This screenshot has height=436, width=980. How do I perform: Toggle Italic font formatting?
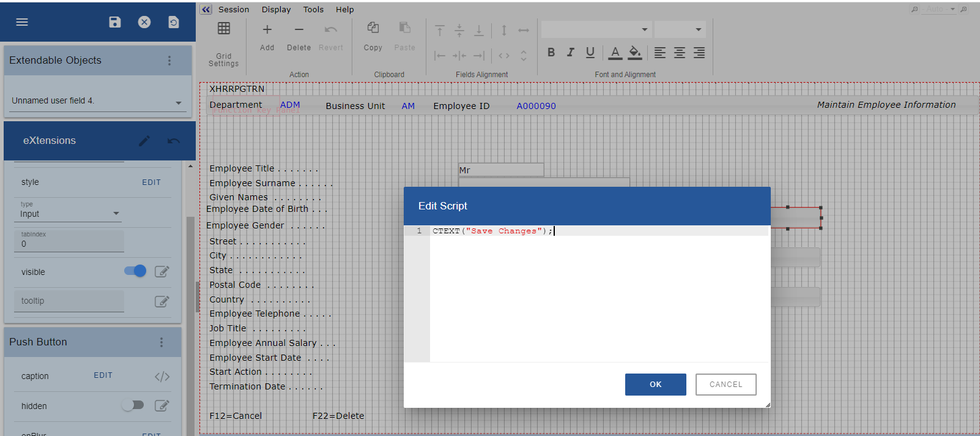(570, 53)
